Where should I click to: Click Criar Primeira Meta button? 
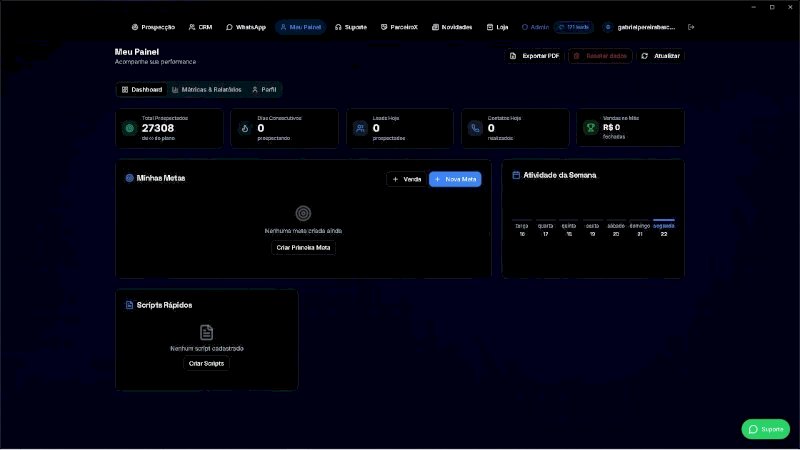coord(303,247)
